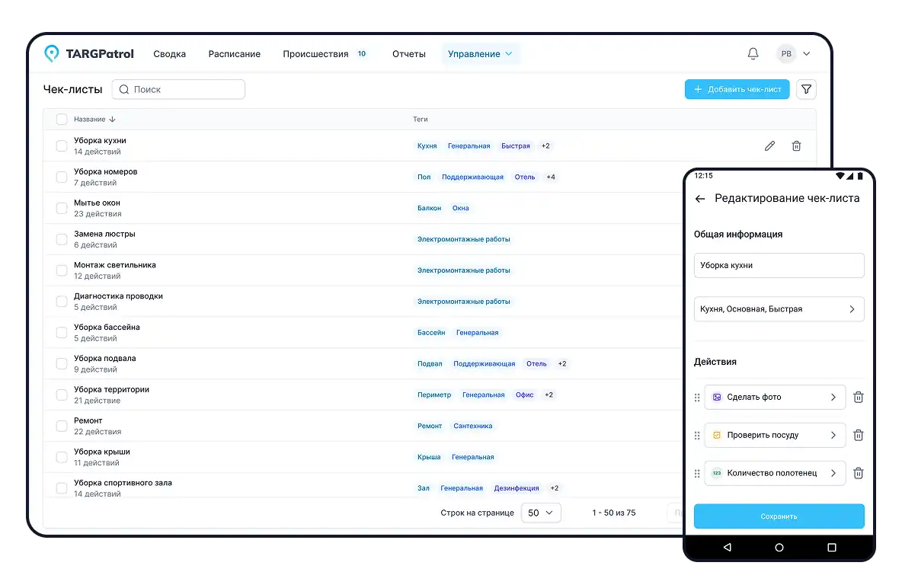Viewport: 902px width, 588px height.
Task: Click Добавить чек-лист button
Action: click(x=737, y=89)
